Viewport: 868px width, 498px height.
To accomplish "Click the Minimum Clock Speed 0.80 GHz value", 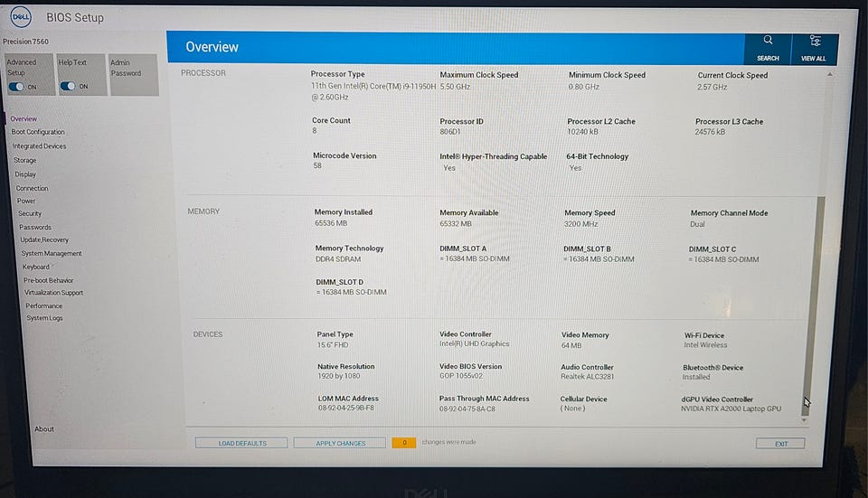I will tap(584, 87).
